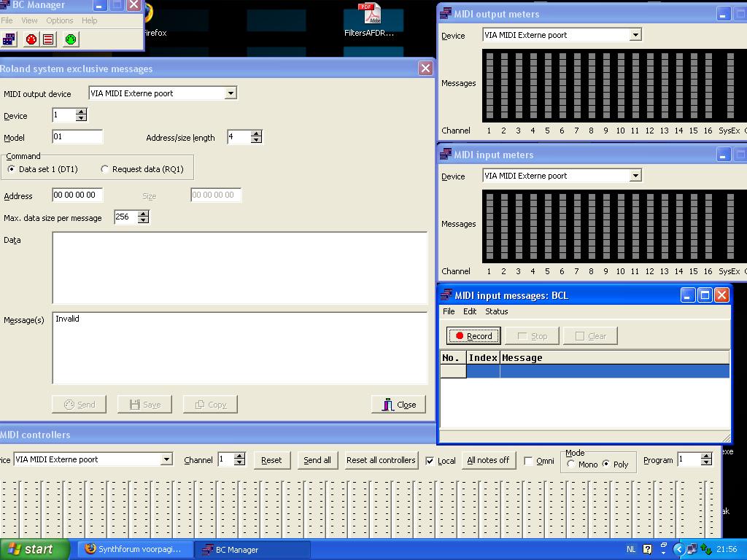Viewport: 747px width, 560px height.
Task: Increase Max. data size per message
Action: (x=144, y=214)
